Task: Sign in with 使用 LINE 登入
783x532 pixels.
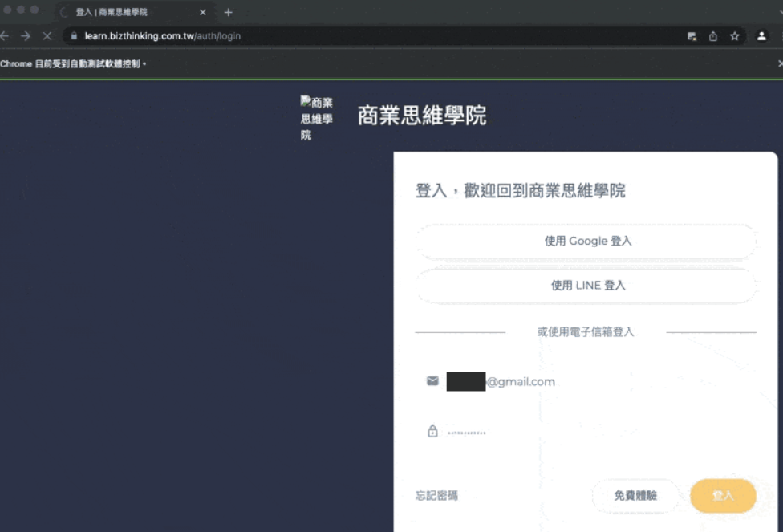Action: pyautogui.click(x=586, y=285)
